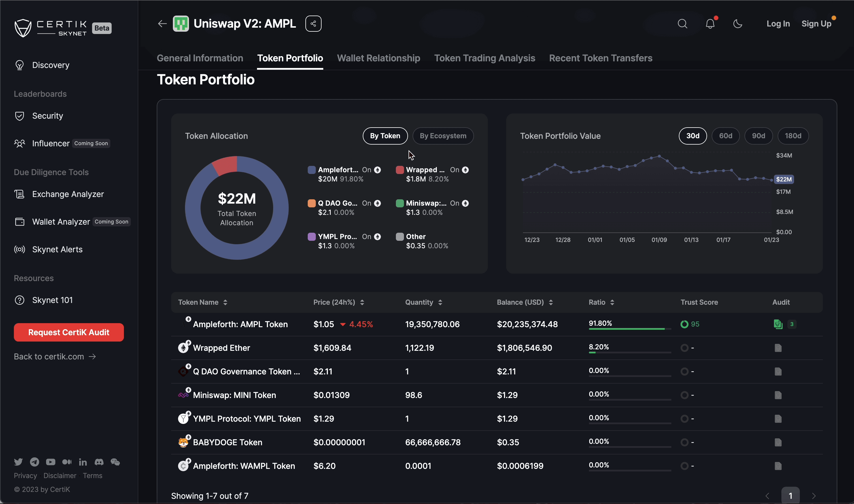Go back using the left arrow
Image resolution: width=854 pixels, height=504 pixels.
pyautogui.click(x=162, y=24)
